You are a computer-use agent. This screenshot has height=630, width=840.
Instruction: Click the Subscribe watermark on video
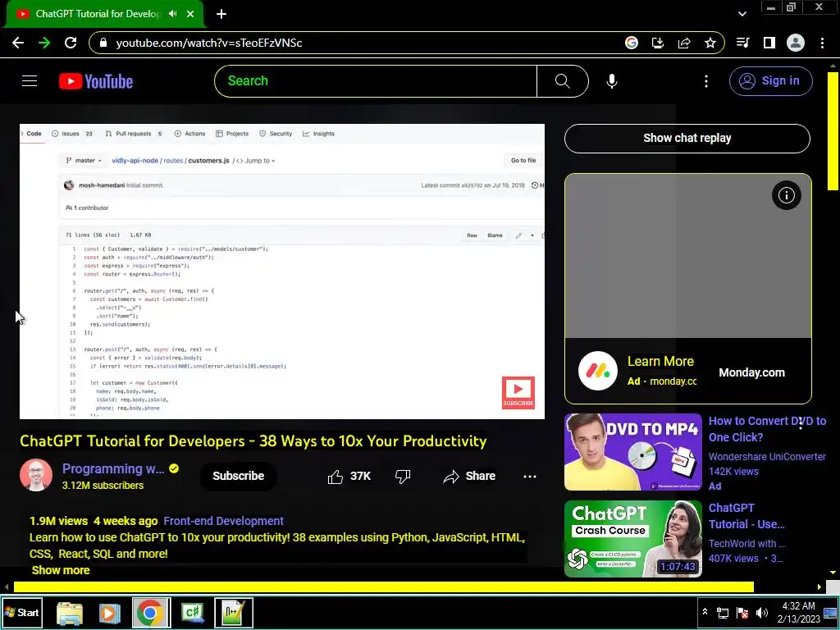pos(518,393)
